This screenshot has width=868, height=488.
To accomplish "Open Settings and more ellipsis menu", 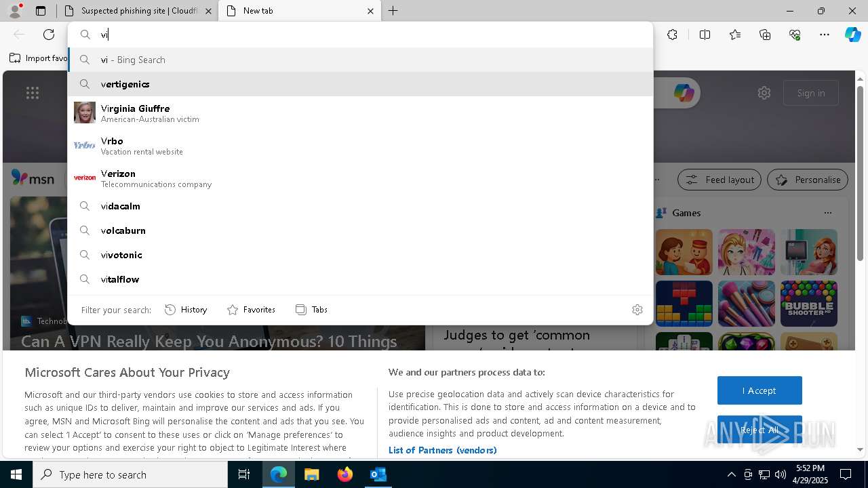I will coord(825,35).
